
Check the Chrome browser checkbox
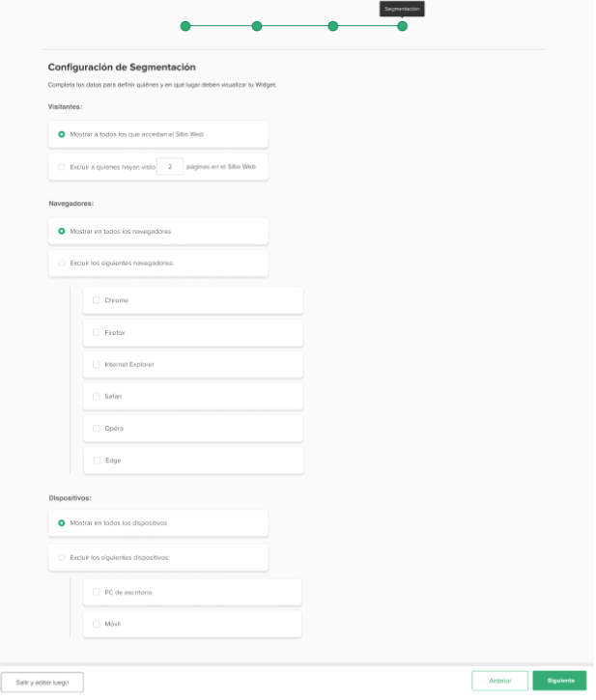pyautogui.click(x=96, y=300)
